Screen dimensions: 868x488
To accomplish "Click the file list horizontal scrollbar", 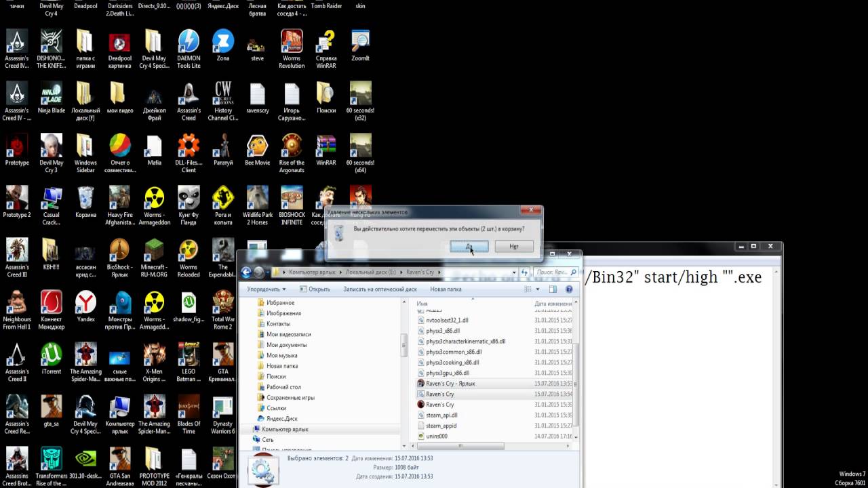I will (x=461, y=446).
